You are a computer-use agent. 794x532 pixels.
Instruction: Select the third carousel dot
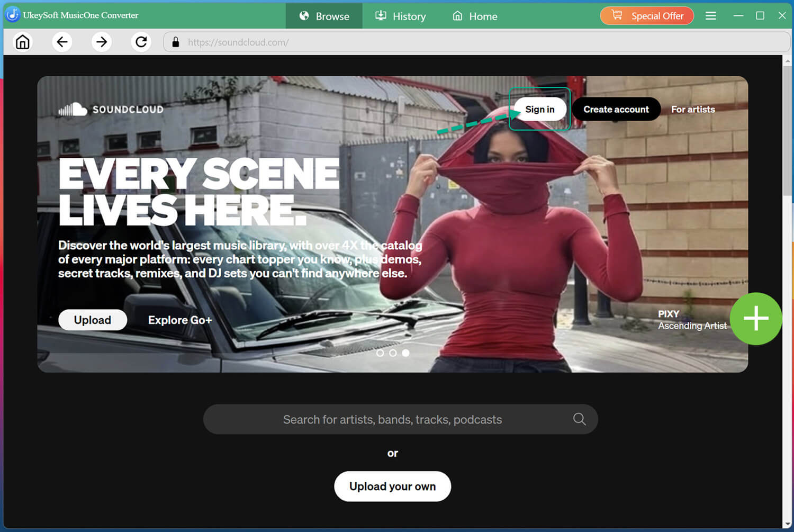(x=405, y=353)
